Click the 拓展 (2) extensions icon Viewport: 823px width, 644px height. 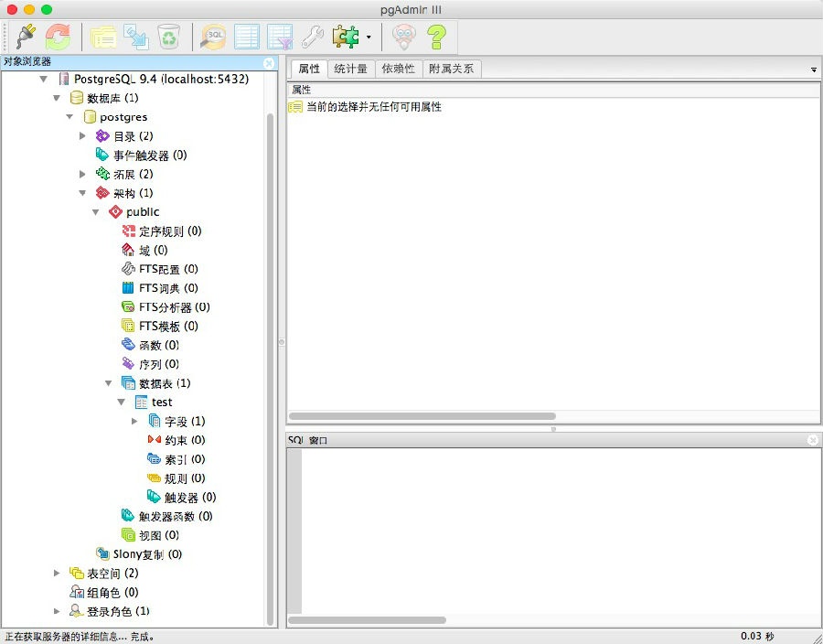(x=102, y=174)
